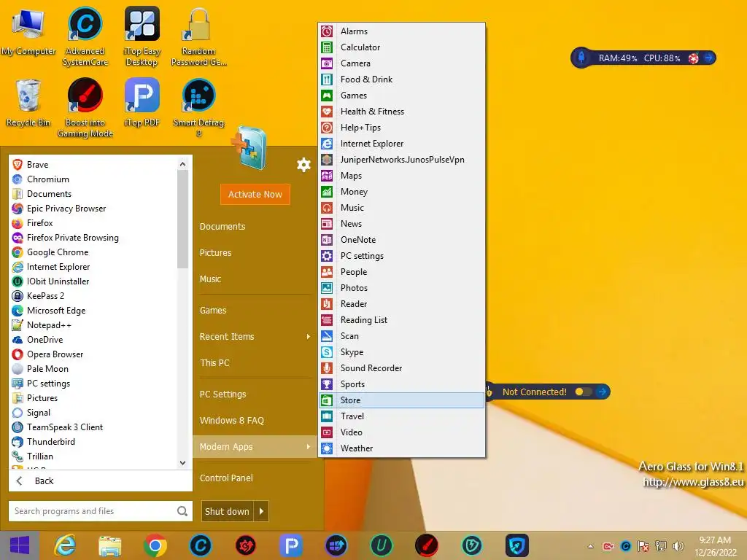
Task: Launch KeePass 2 from programs list
Action: tap(93, 296)
